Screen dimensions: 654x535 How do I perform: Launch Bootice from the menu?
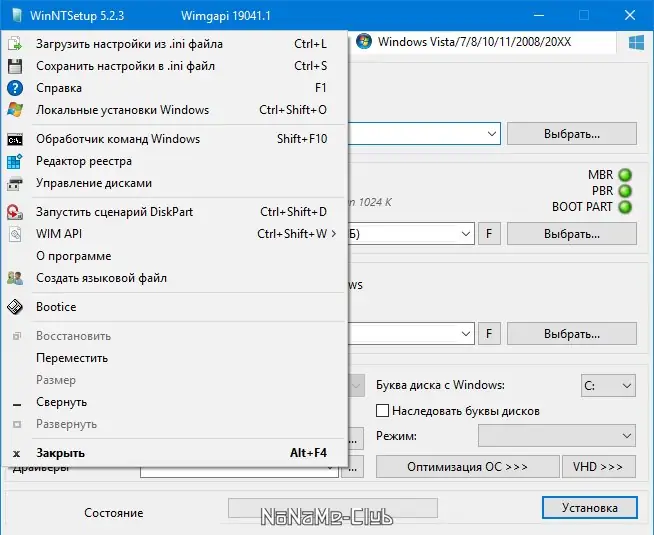(176, 307)
